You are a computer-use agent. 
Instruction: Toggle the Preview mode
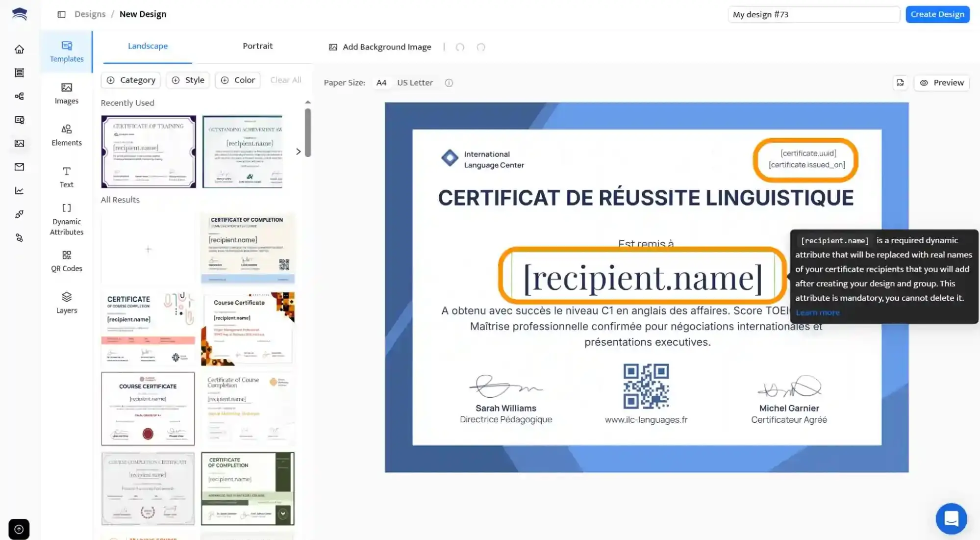click(x=941, y=82)
